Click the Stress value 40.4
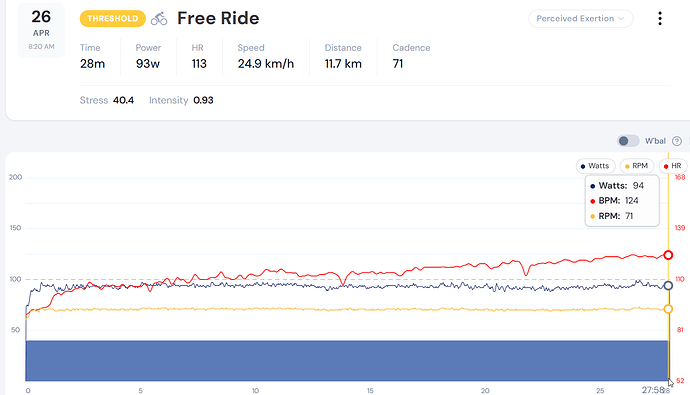Screen dimensions: 690x395 coord(123,100)
